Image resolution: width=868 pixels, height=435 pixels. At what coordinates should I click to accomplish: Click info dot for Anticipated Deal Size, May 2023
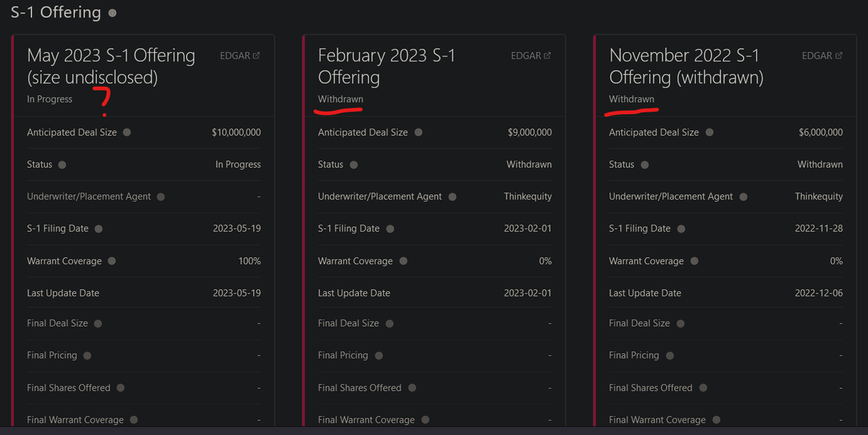(127, 132)
